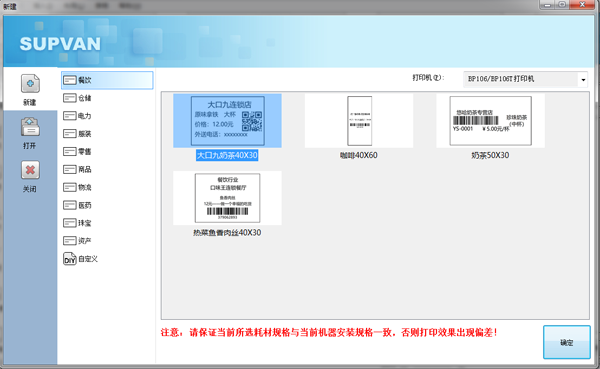Pick the 奶茶50X30 barcode template

pos(491,121)
